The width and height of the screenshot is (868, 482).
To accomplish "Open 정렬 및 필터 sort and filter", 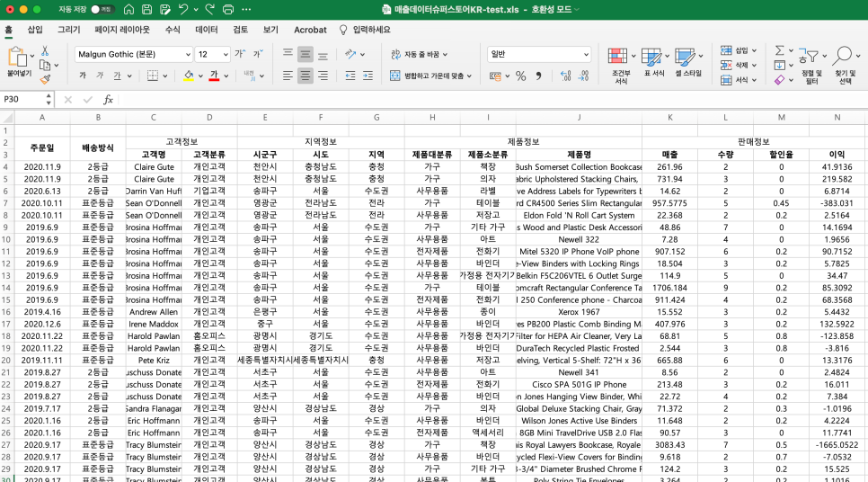I will pos(811,66).
